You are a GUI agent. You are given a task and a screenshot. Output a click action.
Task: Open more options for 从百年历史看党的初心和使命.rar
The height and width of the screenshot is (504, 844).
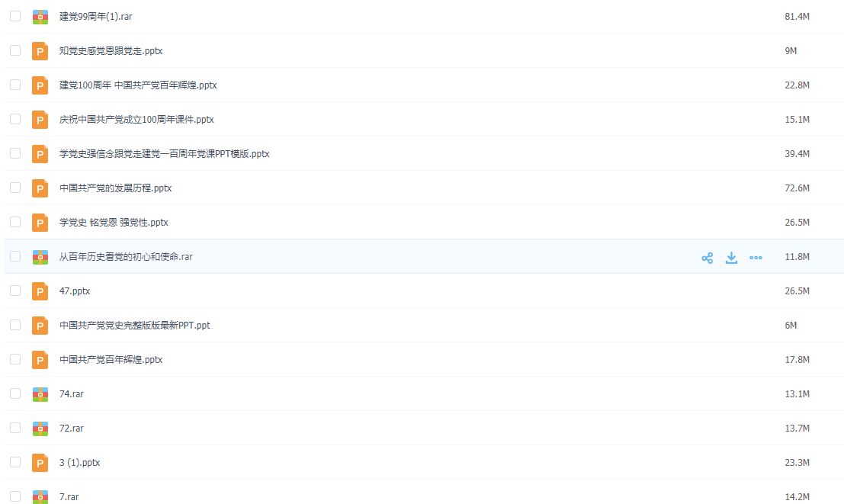click(756, 258)
